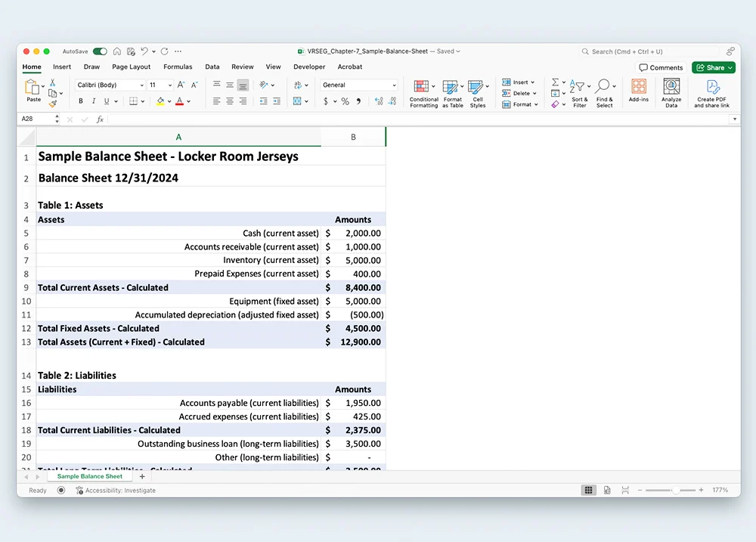Click the yellow fill color swatch
Viewport: 756px width, 542px height.
[x=160, y=101]
